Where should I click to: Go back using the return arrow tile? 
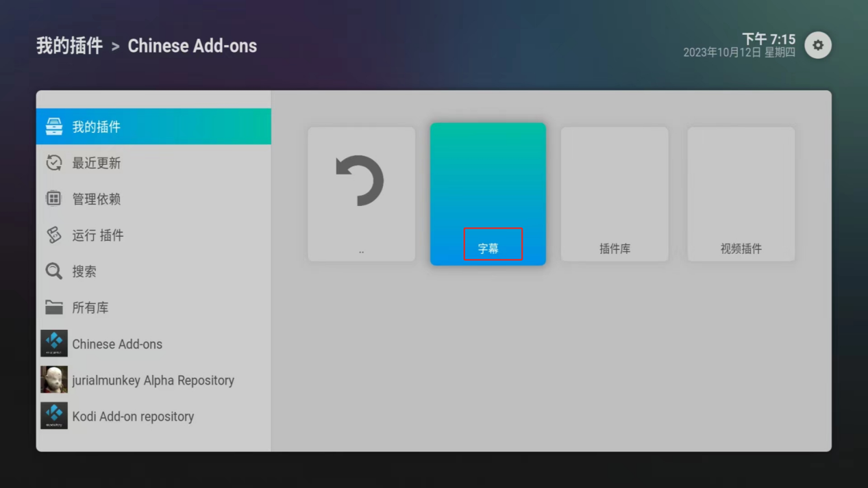[361, 194]
